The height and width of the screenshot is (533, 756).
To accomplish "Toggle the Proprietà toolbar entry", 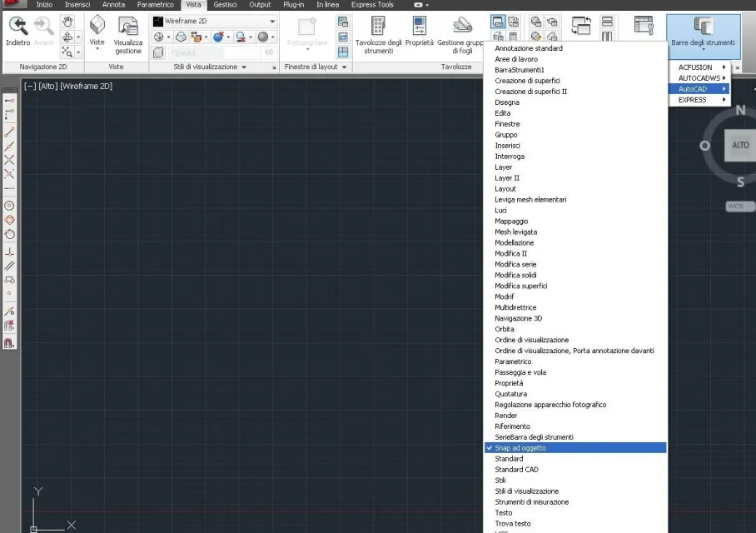I will pyautogui.click(x=575, y=383).
